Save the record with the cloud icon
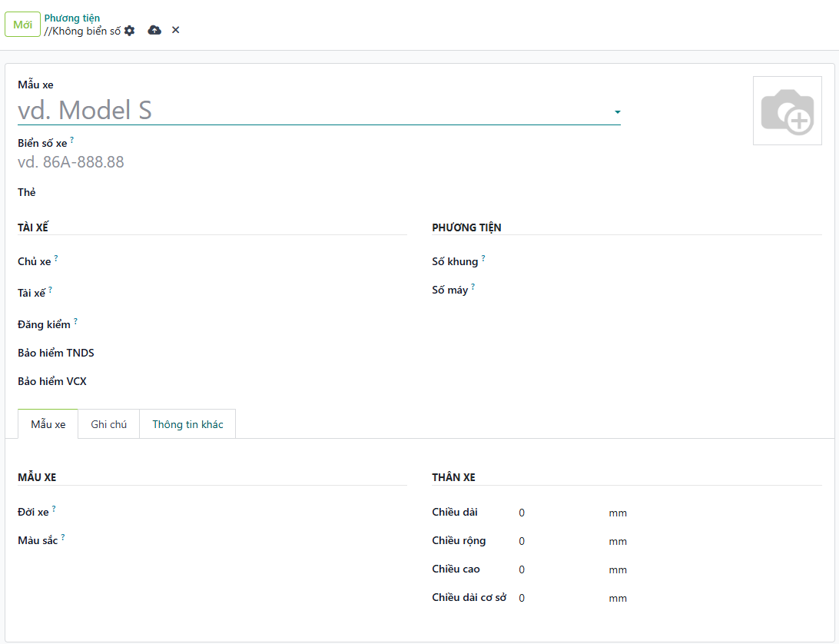The image size is (839, 644). click(154, 30)
